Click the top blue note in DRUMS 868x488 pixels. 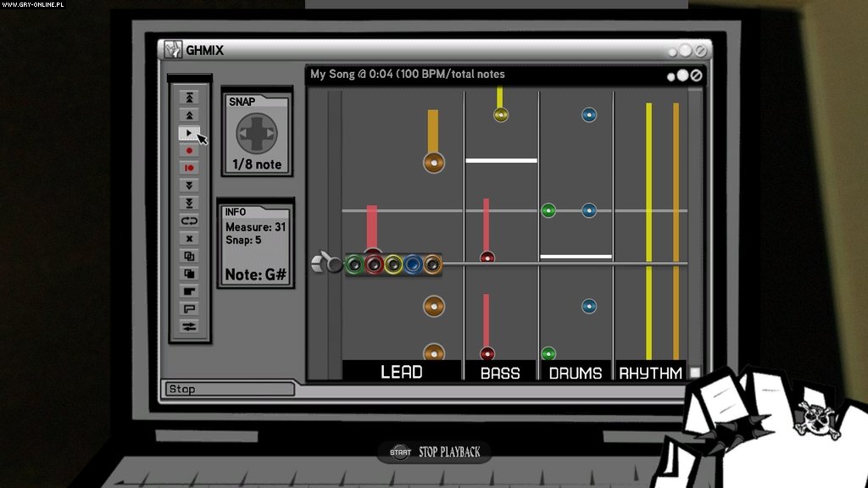point(589,114)
